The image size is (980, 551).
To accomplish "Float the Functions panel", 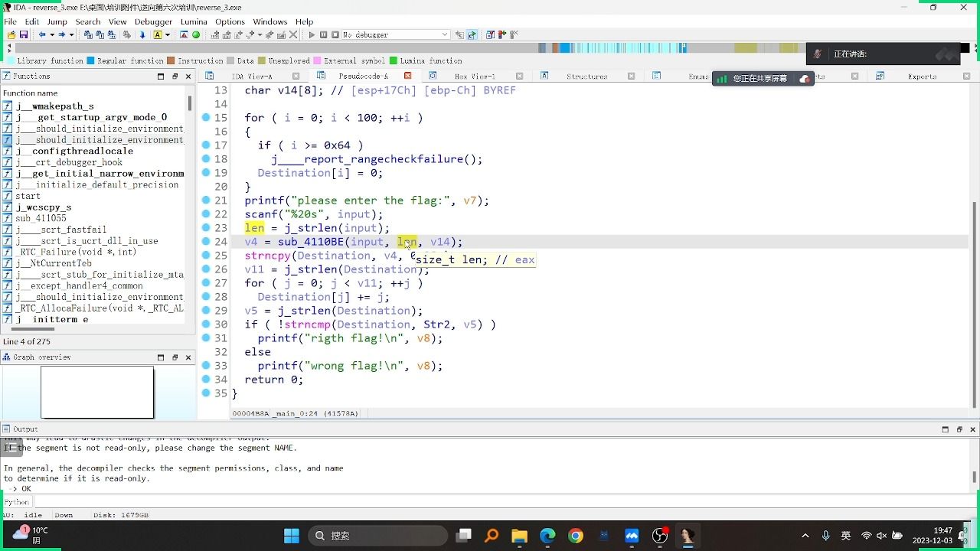I will pos(175,77).
